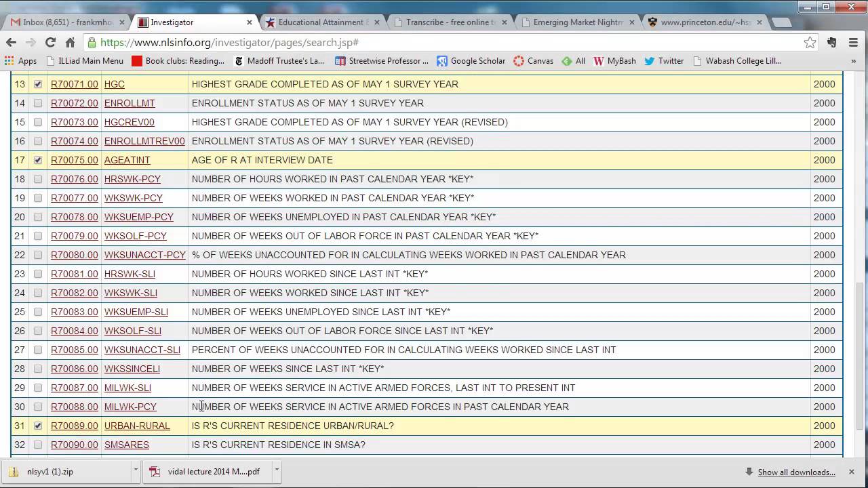Check the HRSWK-PCY row 18 checkbox
The height and width of the screenshot is (488, 868).
[x=38, y=179]
